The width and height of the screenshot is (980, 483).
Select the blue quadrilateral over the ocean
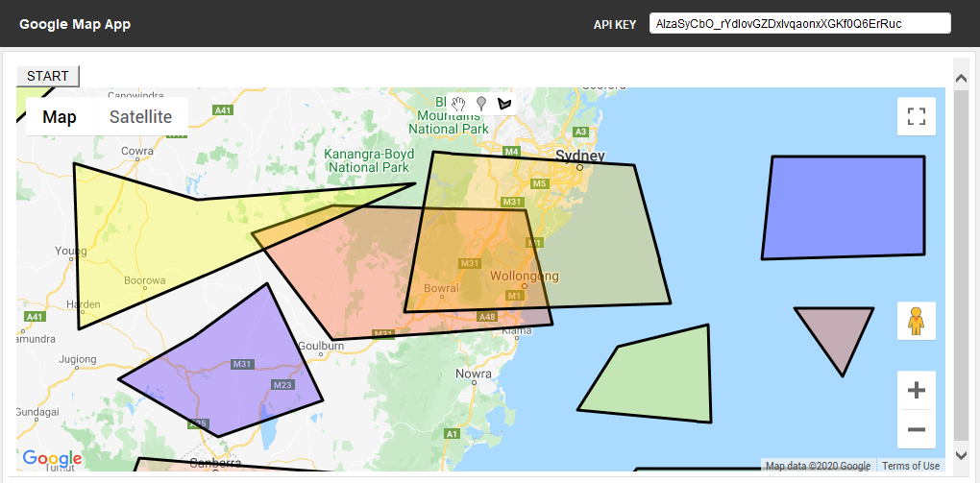tap(844, 206)
